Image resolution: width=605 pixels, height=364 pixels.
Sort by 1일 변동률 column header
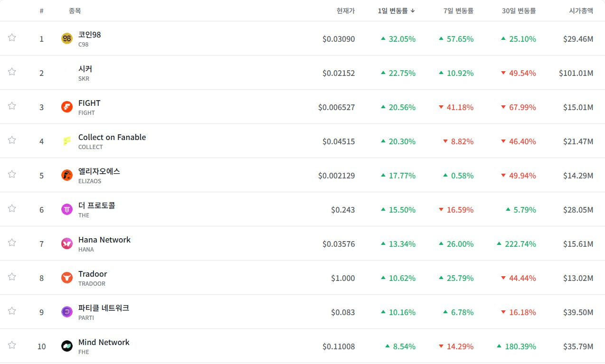396,10
